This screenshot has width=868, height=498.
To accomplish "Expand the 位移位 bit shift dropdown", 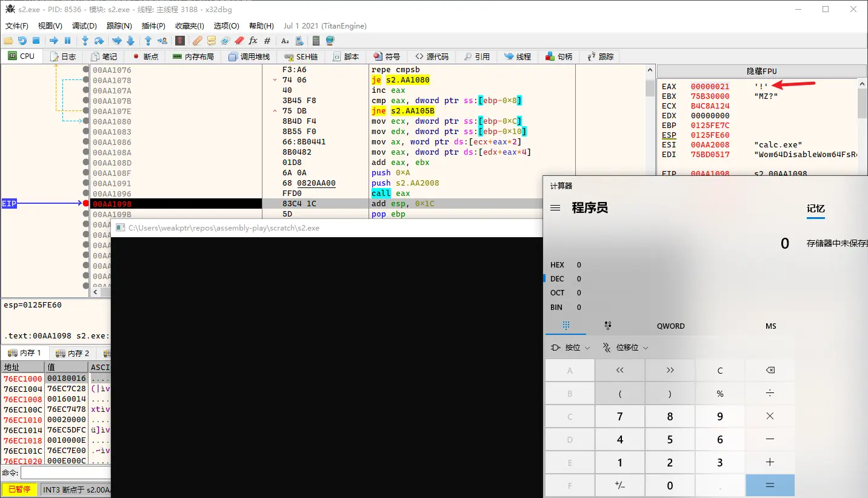I will pos(624,348).
